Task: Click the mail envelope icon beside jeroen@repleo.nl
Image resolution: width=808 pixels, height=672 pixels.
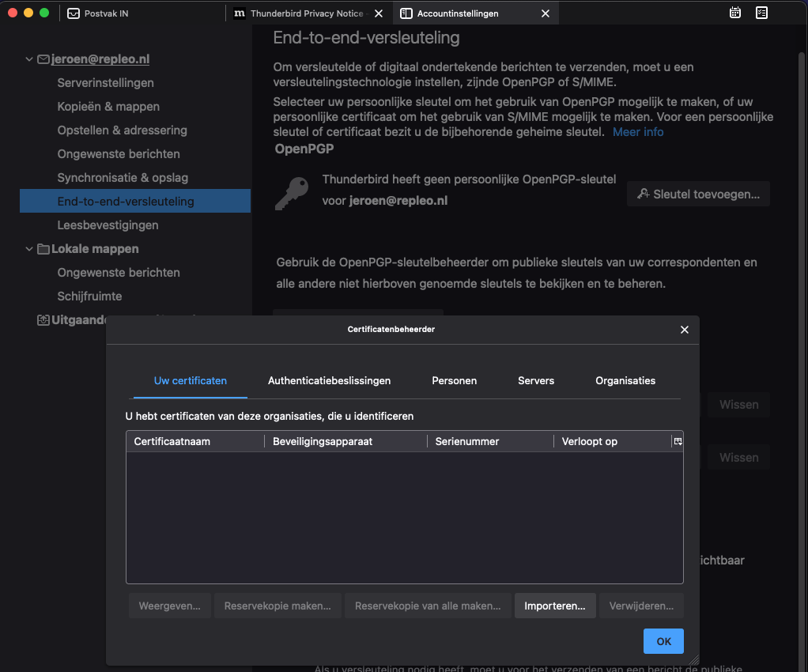Action: [x=43, y=59]
